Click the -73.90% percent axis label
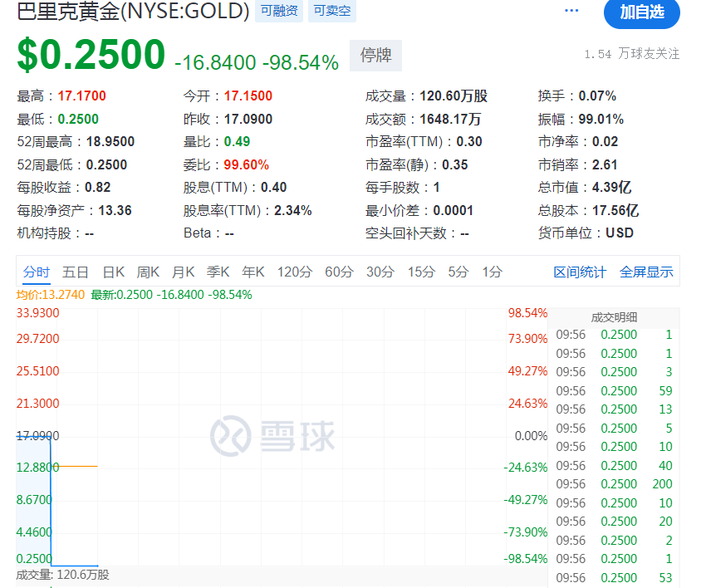Image resolution: width=706 pixels, height=588 pixels. 526,532
